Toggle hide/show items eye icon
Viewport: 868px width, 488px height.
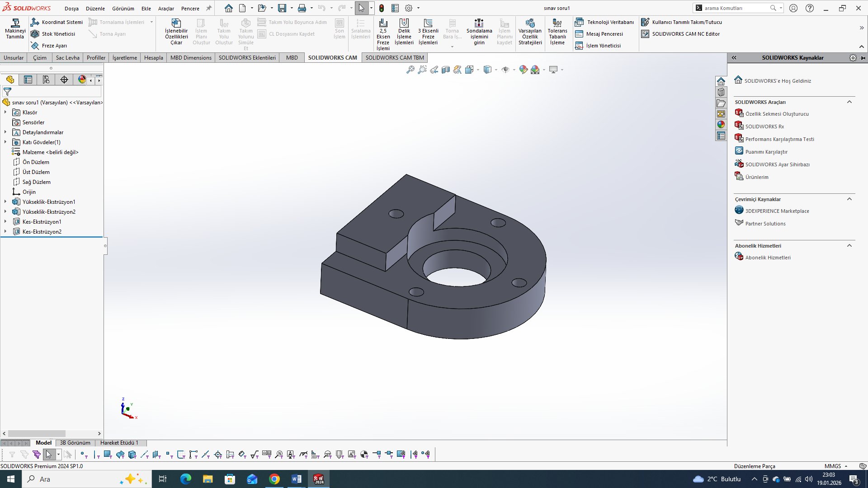click(505, 70)
